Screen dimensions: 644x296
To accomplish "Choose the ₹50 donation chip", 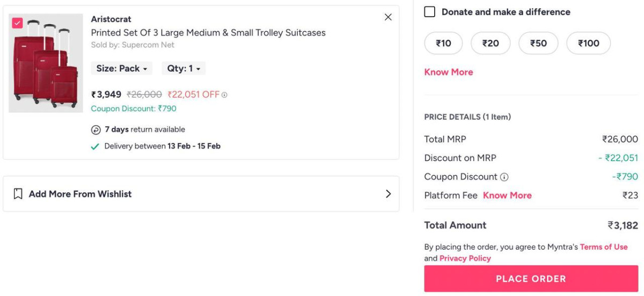I will pyautogui.click(x=538, y=44).
